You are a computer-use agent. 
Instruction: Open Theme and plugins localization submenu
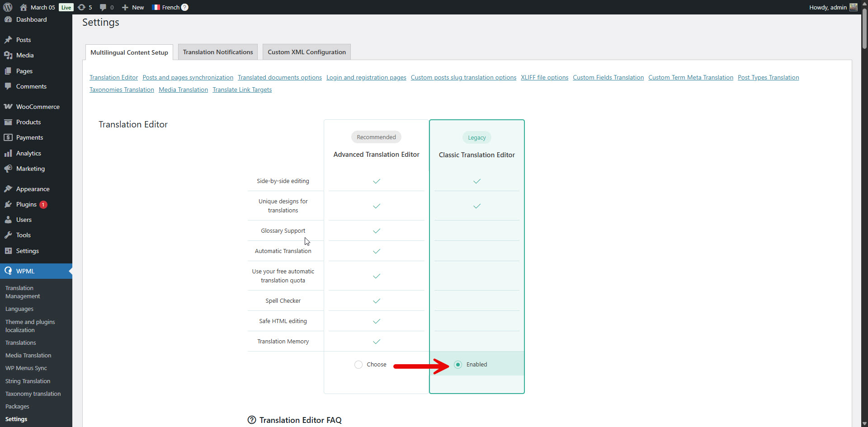(30, 326)
